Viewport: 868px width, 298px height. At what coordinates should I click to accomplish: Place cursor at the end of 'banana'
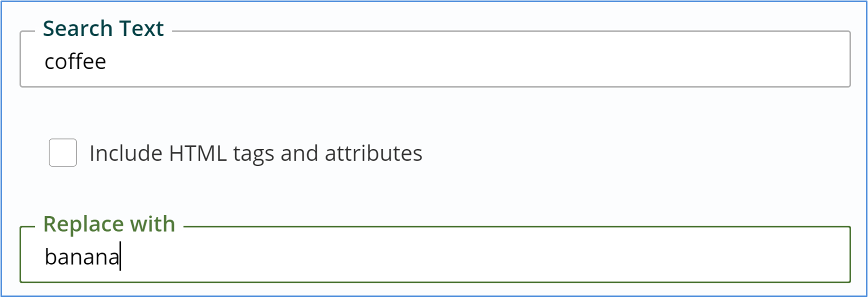pos(120,257)
